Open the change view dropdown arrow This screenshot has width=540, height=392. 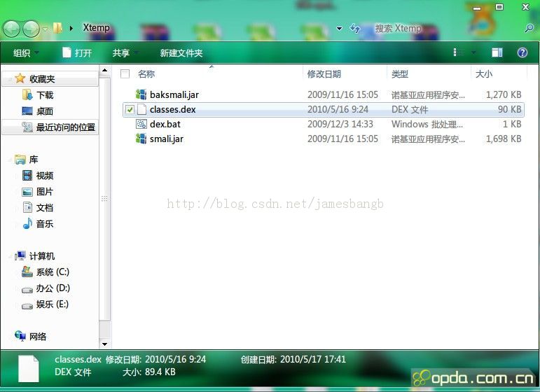pos(473,52)
